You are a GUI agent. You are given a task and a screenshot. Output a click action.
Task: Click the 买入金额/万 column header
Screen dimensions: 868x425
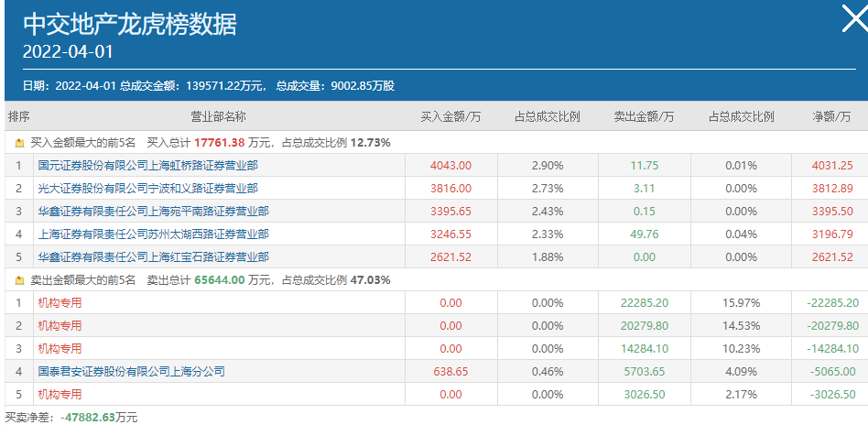click(450, 117)
